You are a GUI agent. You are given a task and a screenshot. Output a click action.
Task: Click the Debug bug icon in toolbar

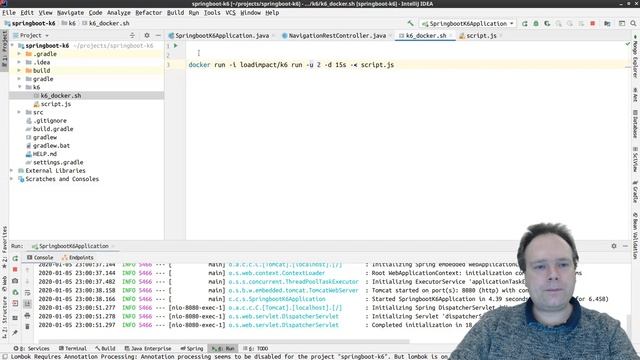[x=536, y=24]
